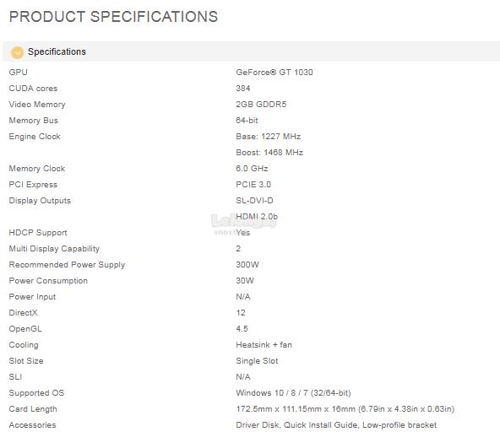Click the SL-DVI-D display output
Screen dimensions: 500x448
[x=254, y=201]
